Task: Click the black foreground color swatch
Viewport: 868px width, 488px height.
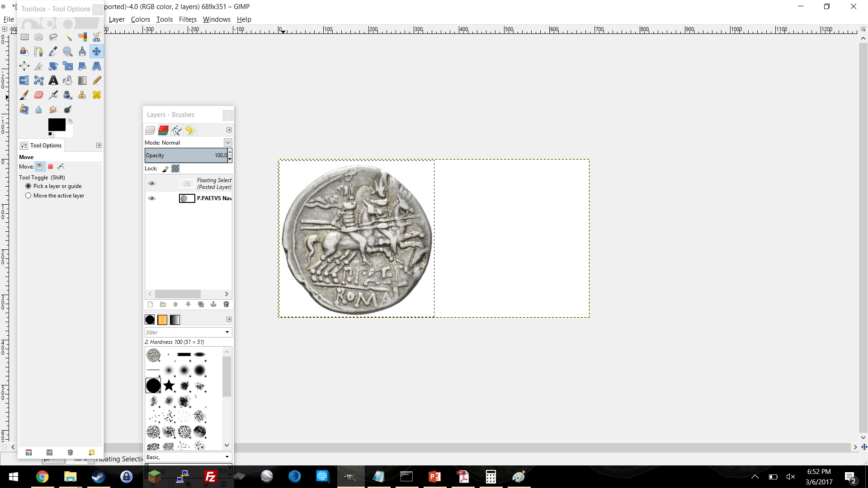Action: pos(57,125)
